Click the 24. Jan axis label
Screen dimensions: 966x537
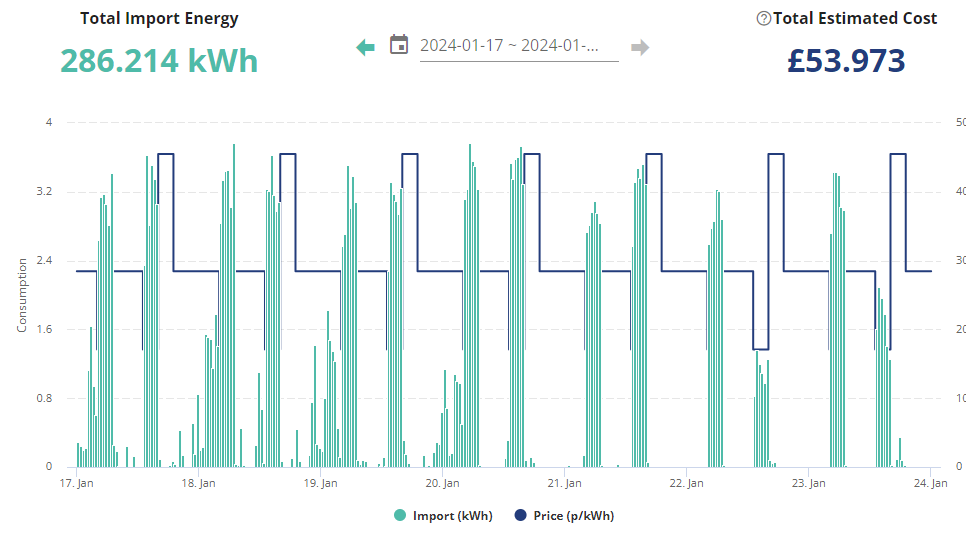click(930, 483)
